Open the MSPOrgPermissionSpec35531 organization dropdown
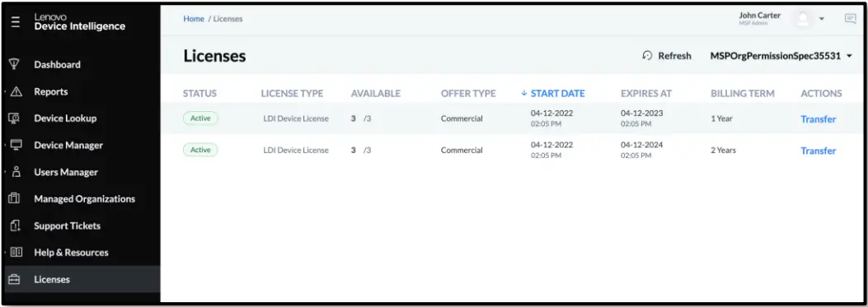This screenshot has width=868, height=307. (x=781, y=56)
